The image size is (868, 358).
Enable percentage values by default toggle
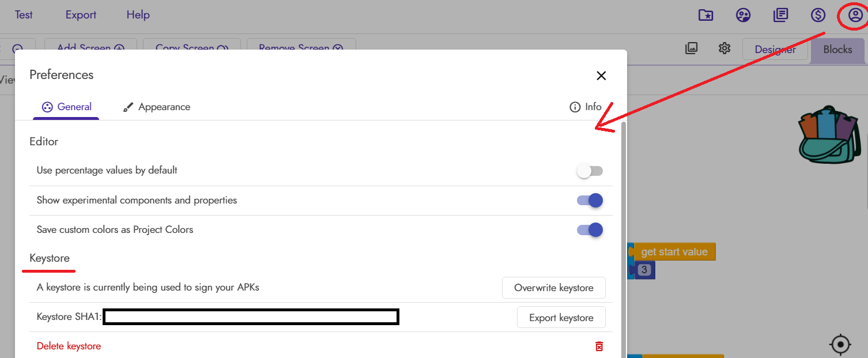[590, 171]
